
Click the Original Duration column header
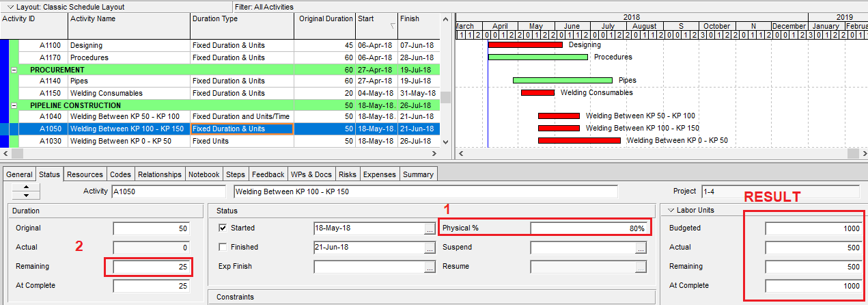click(x=325, y=25)
